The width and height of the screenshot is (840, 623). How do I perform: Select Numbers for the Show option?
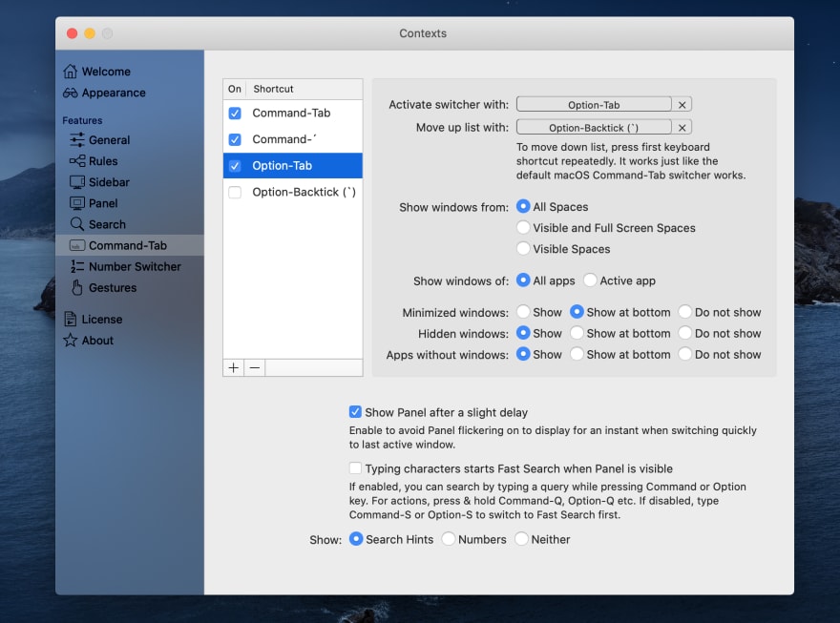(x=449, y=538)
